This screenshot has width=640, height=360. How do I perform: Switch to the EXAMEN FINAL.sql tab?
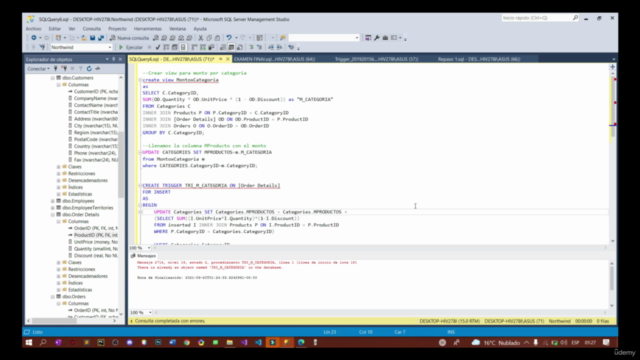[x=274, y=59]
